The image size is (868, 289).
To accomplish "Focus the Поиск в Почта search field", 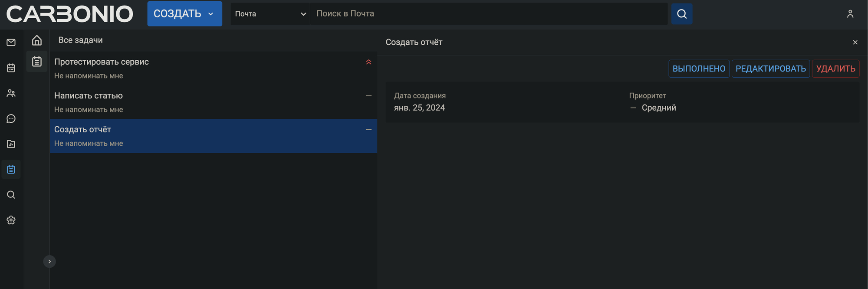I will point(489,14).
